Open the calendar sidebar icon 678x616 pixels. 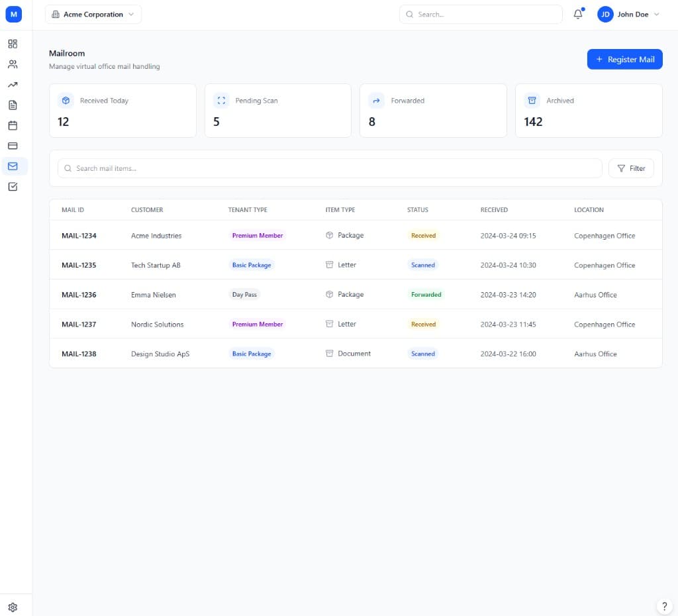[13, 125]
